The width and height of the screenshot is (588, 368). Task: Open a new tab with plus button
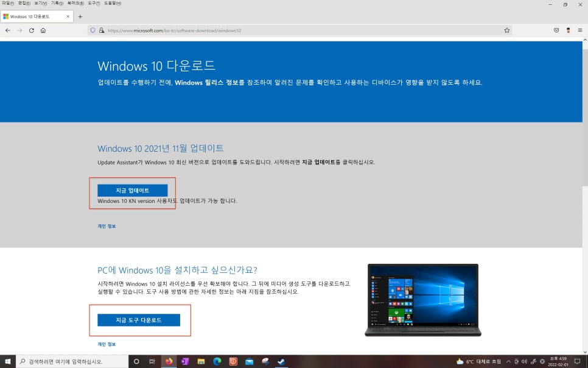(80, 16)
